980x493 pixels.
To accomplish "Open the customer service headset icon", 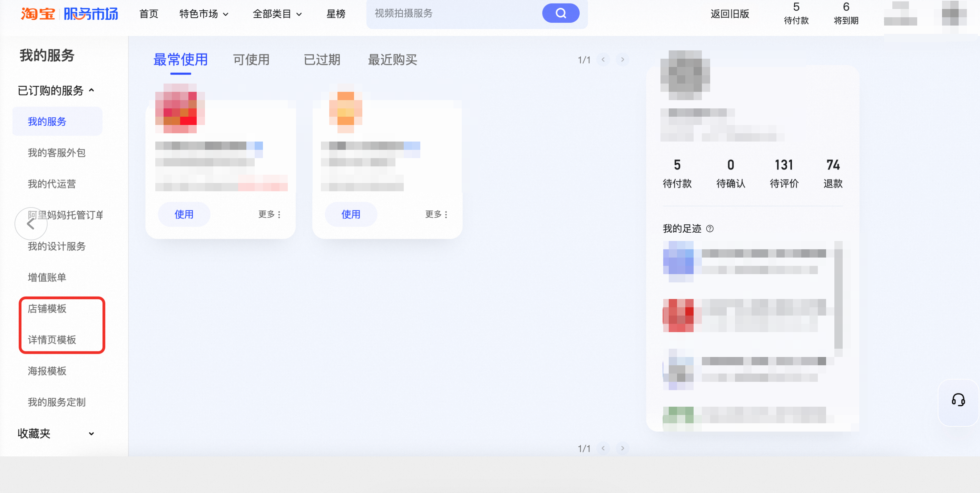I will 958,400.
